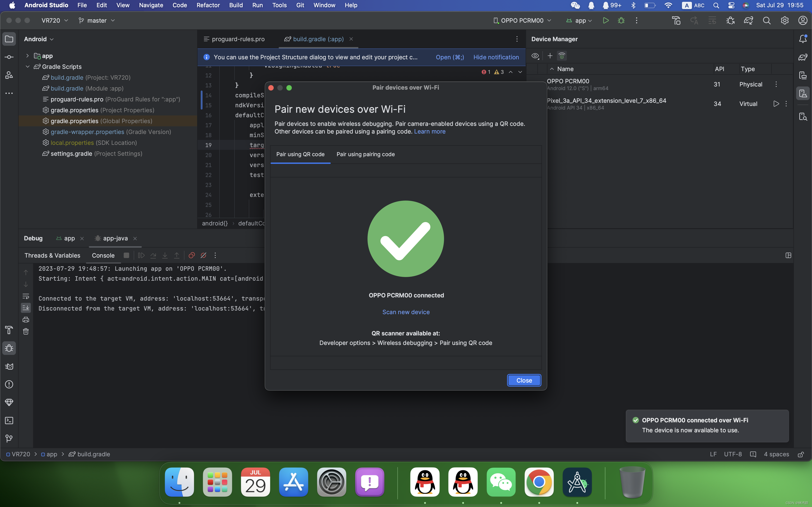812x507 pixels.
Task: Collapse the Gradle Scripts tree node
Action: point(27,67)
